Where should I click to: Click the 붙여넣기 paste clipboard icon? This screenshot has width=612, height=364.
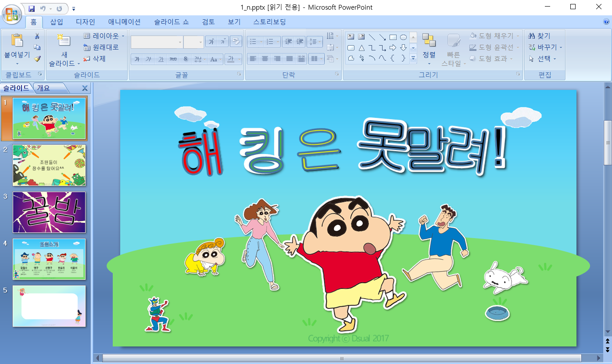tap(17, 41)
